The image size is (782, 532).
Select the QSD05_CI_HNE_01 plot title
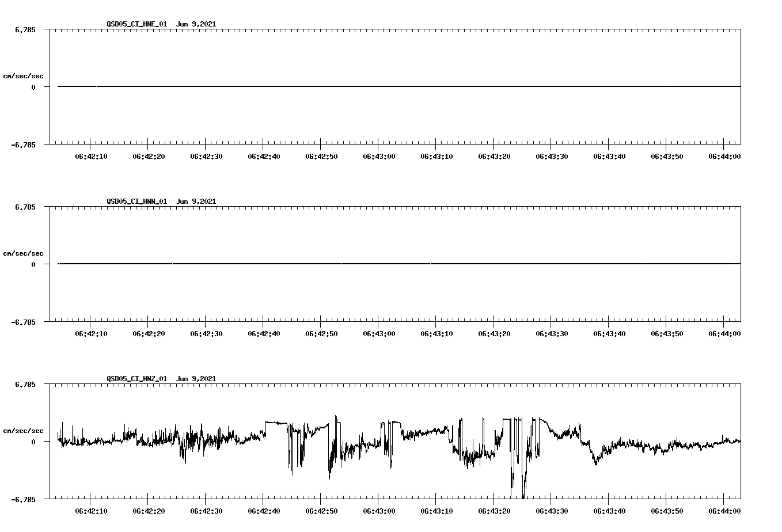pyautogui.click(x=137, y=24)
